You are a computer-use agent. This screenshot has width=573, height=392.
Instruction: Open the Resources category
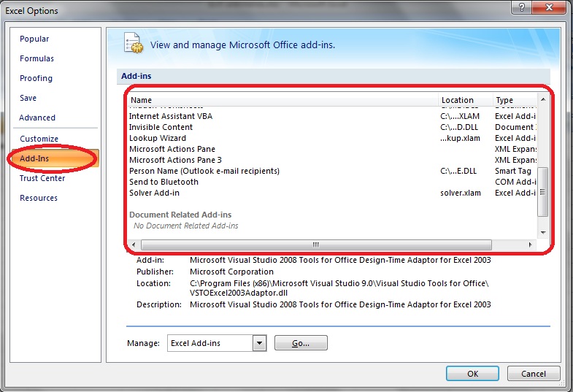(39, 198)
